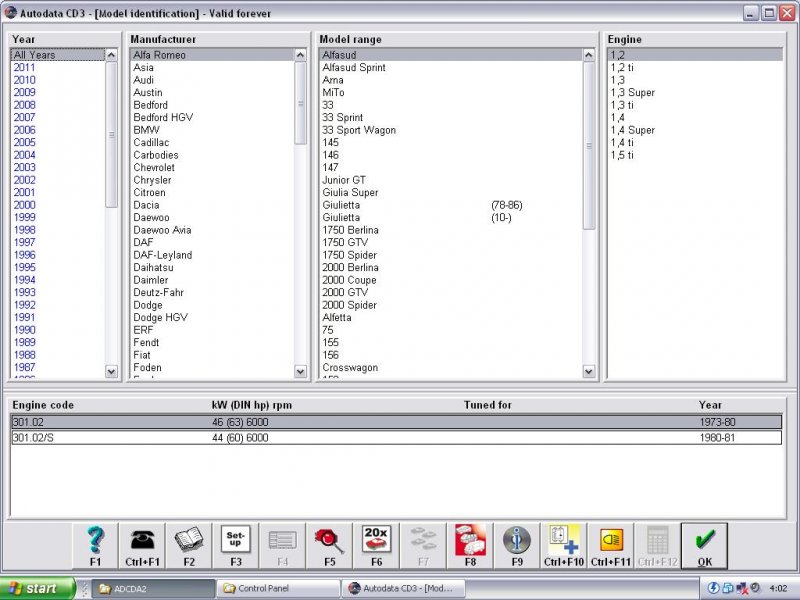Select Audi in Manufacturer list

click(x=212, y=80)
